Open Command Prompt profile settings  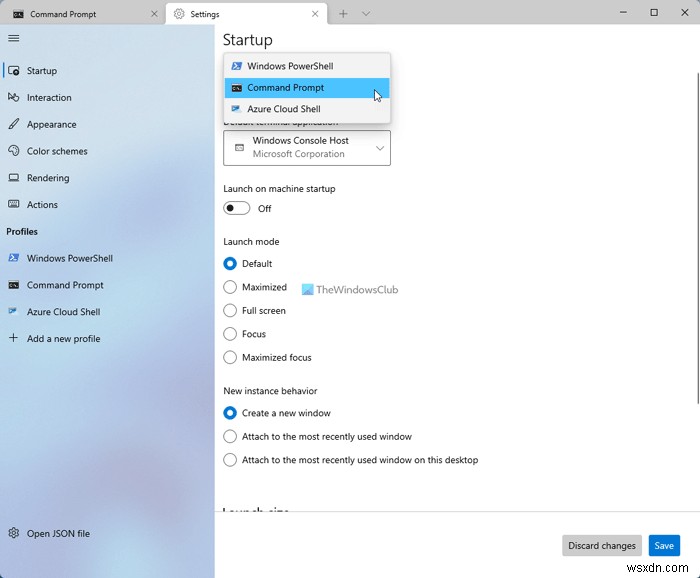coord(107,285)
